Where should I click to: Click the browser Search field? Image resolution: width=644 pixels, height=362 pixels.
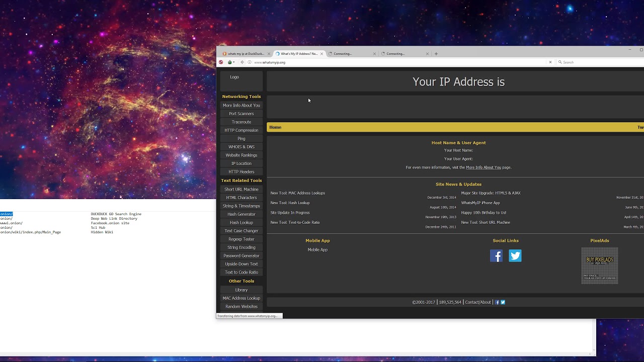click(601, 62)
